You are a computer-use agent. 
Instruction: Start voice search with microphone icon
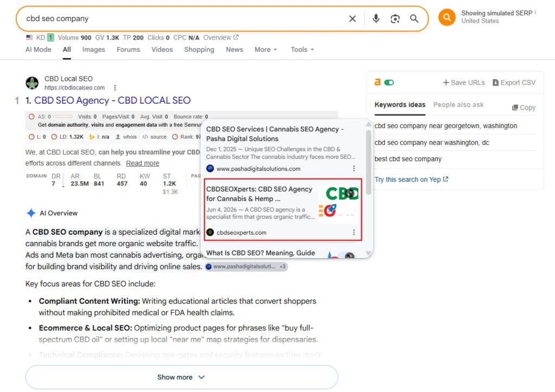[376, 18]
